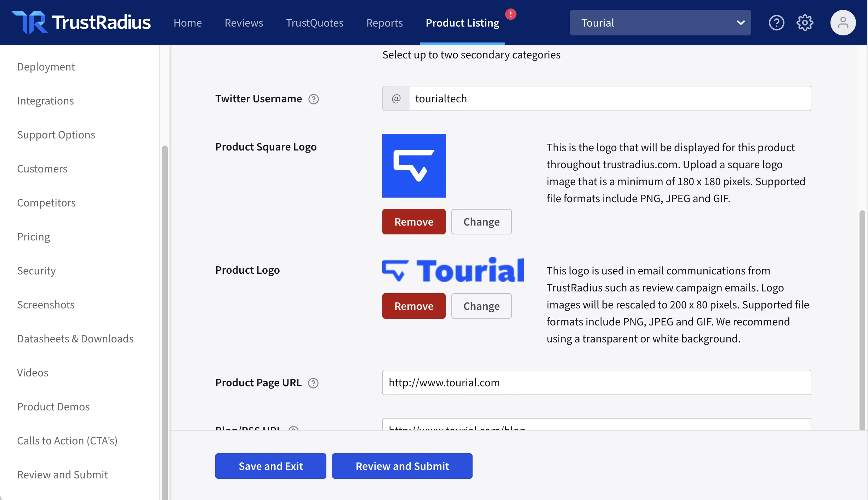868x500 pixels.
Task: Open Deployment in the sidebar
Action: [x=46, y=67]
